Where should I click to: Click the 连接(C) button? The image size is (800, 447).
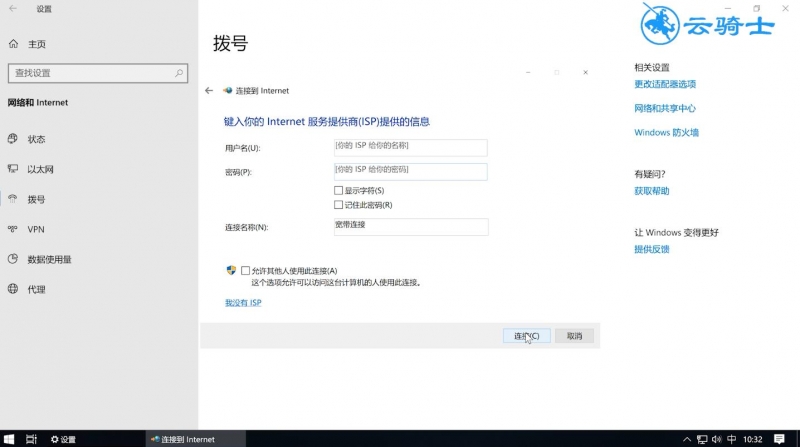[x=527, y=336]
